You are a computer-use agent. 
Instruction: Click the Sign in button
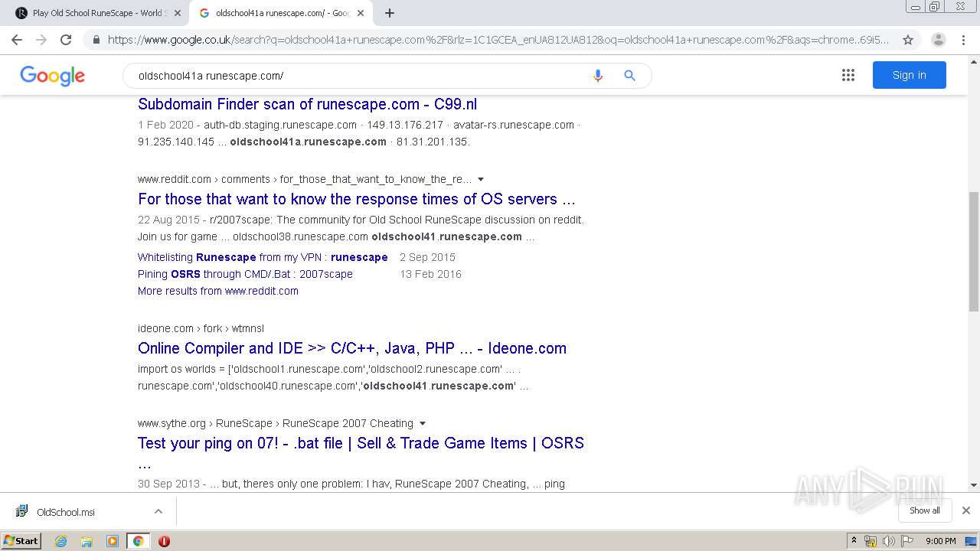click(x=909, y=75)
